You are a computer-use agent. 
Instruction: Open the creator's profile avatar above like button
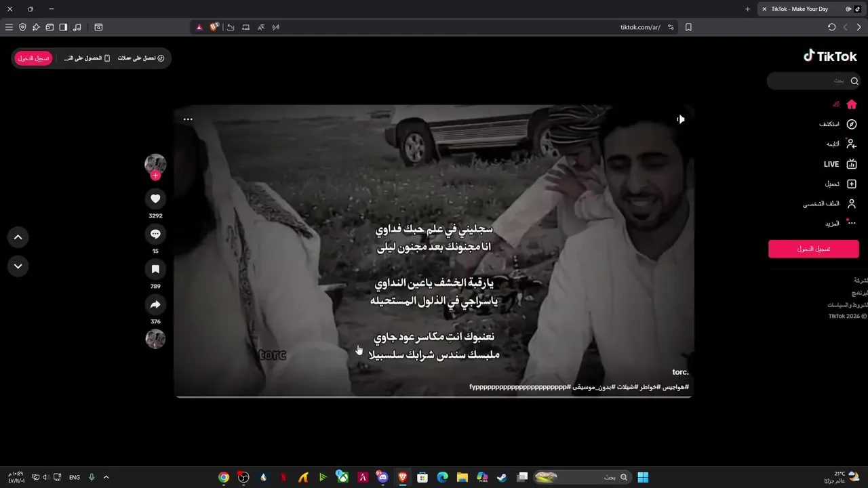155,163
